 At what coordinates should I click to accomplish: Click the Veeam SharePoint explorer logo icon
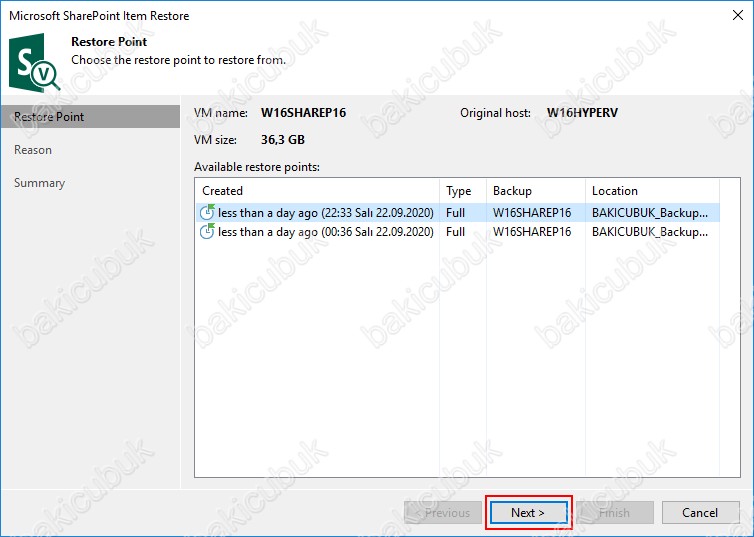(35, 62)
